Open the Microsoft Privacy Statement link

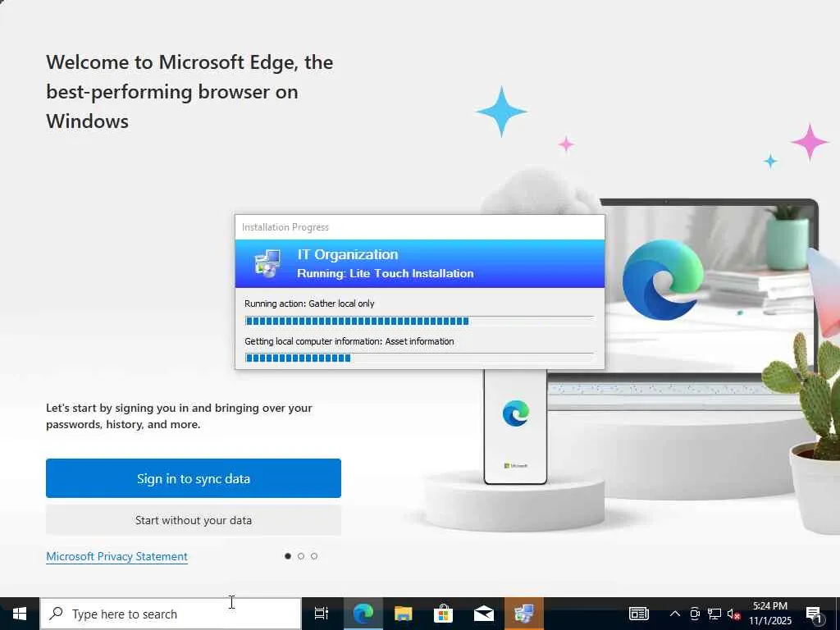pyautogui.click(x=116, y=556)
